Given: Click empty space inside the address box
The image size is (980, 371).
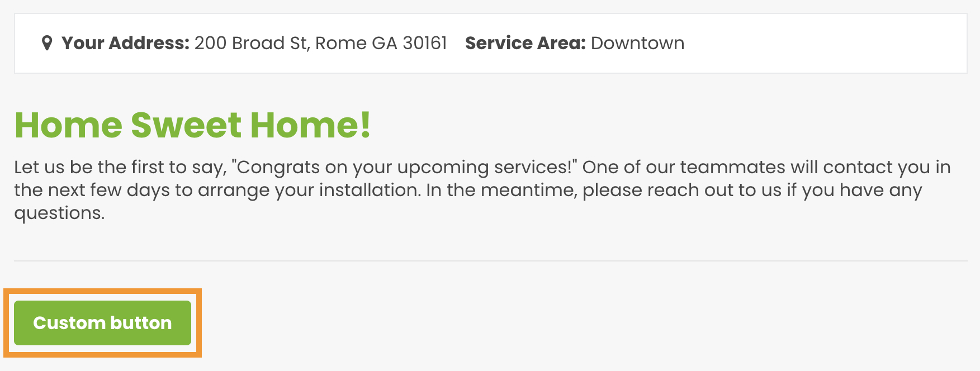Looking at the screenshot, I should (827, 44).
